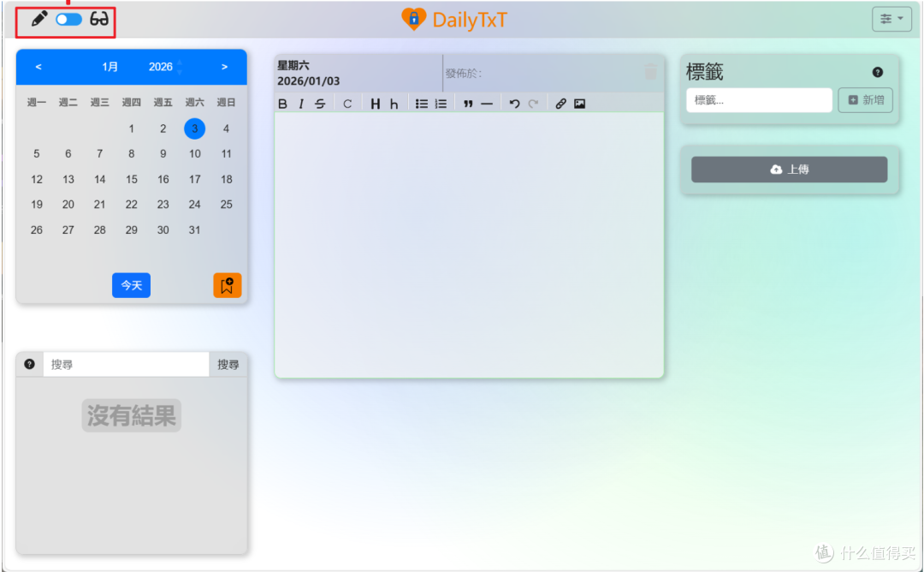Click the C code format icon

coord(347,104)
